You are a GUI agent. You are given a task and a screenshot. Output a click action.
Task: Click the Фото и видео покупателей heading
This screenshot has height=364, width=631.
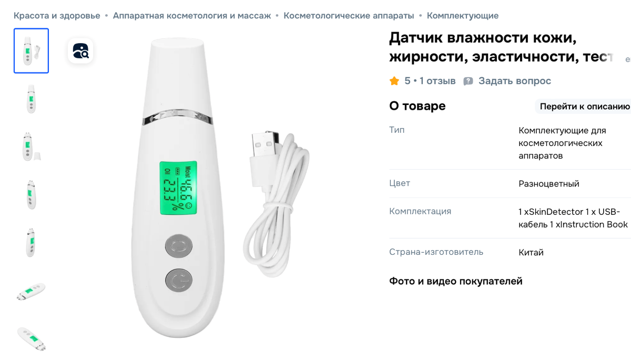tap(456, 281)
